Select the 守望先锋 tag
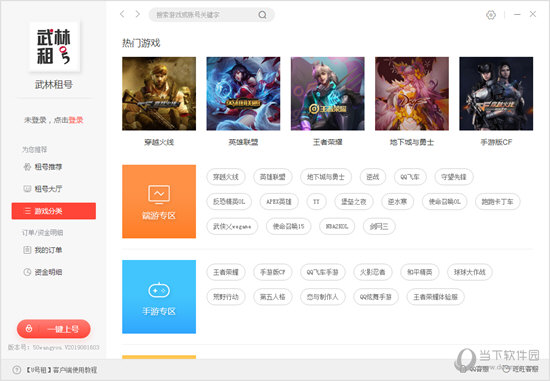 454,177
